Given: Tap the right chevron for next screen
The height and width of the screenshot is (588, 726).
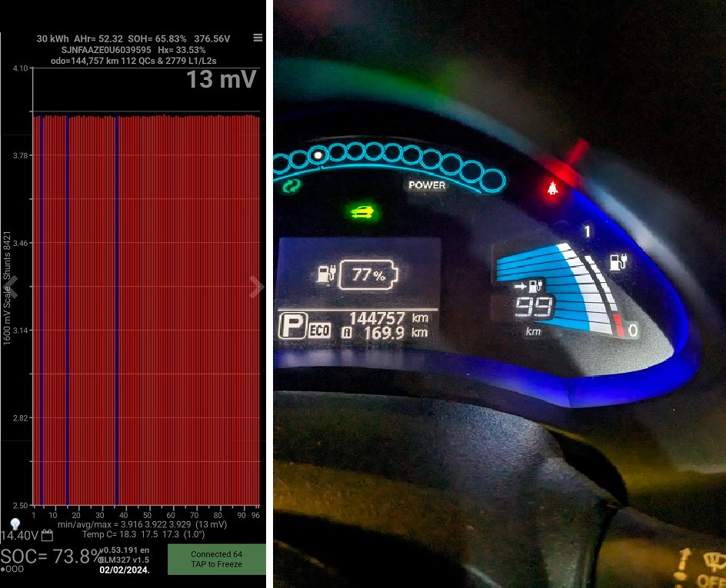Looking at the screenshot, I should pos(256,287).
